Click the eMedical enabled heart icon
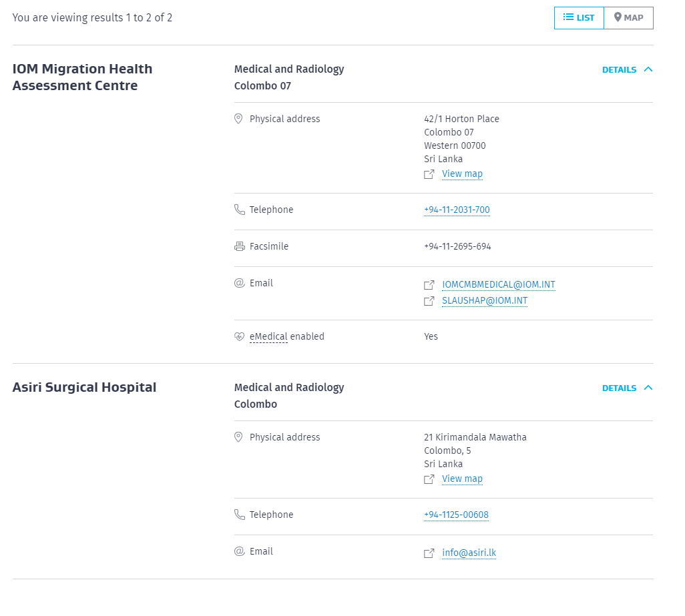The height and width of the screenshot is (616, 685). tap(239, 336)
